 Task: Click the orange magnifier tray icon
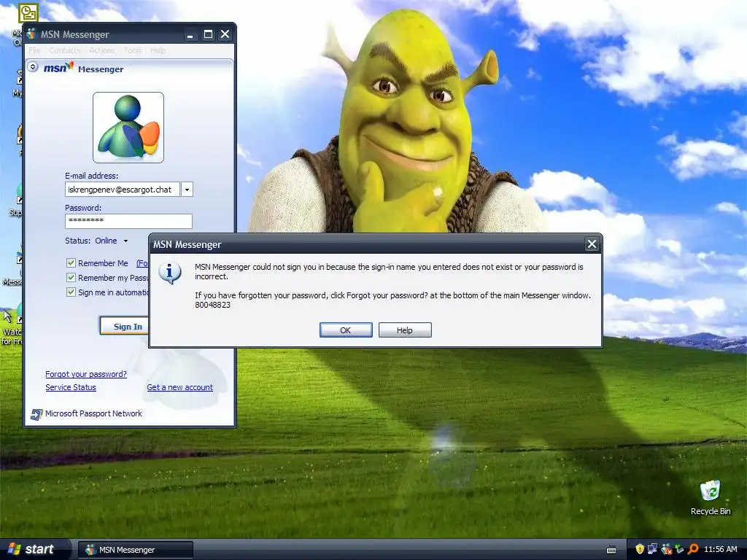tap(693, 550)
